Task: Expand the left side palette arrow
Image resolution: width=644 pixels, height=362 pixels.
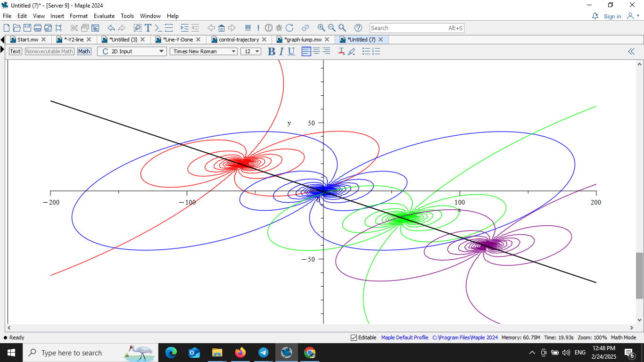Action: [x=2, y=49]
